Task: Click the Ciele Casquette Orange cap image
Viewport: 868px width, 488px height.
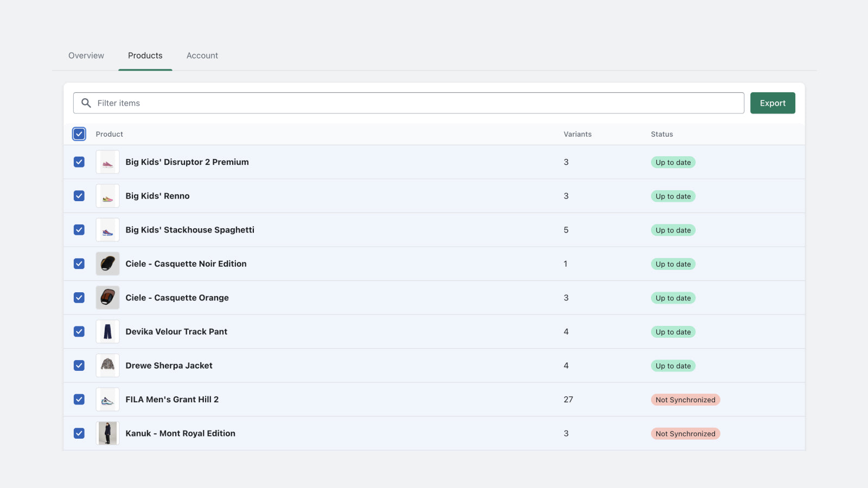Action: [x=107, y=298]
